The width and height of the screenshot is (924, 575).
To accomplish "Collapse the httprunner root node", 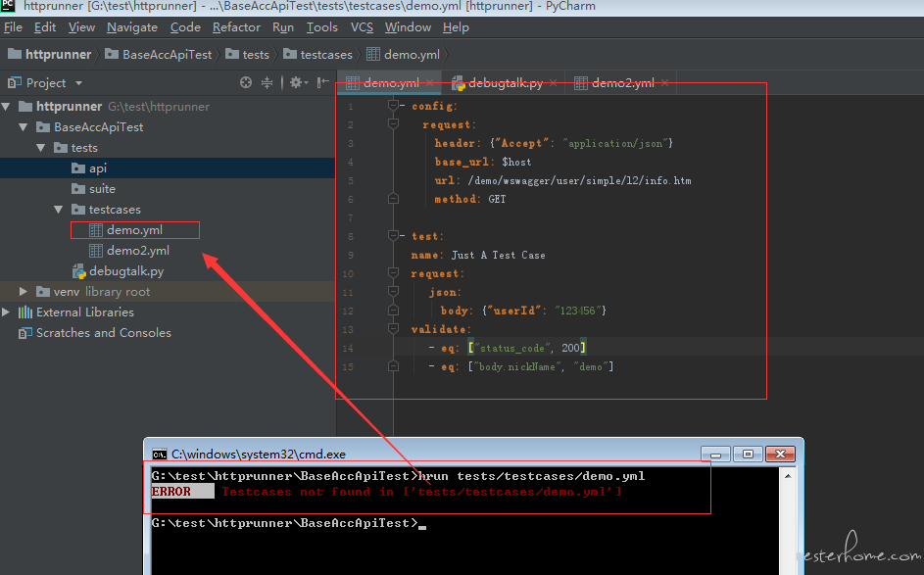I will 7,107.
